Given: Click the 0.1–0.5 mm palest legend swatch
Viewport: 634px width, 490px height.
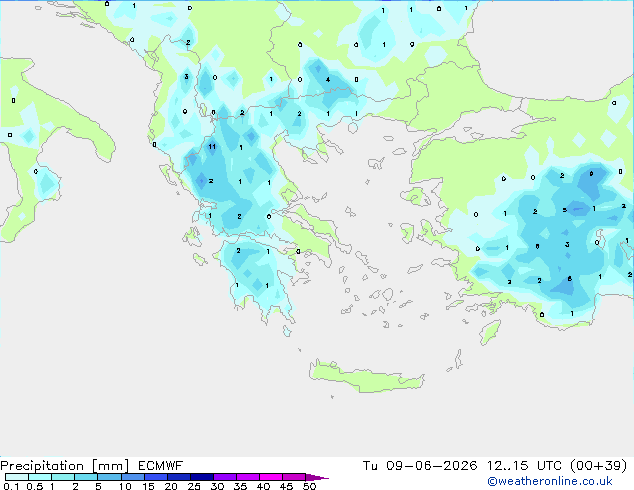Looking at the screenshot, I should (x=17, y=477).
